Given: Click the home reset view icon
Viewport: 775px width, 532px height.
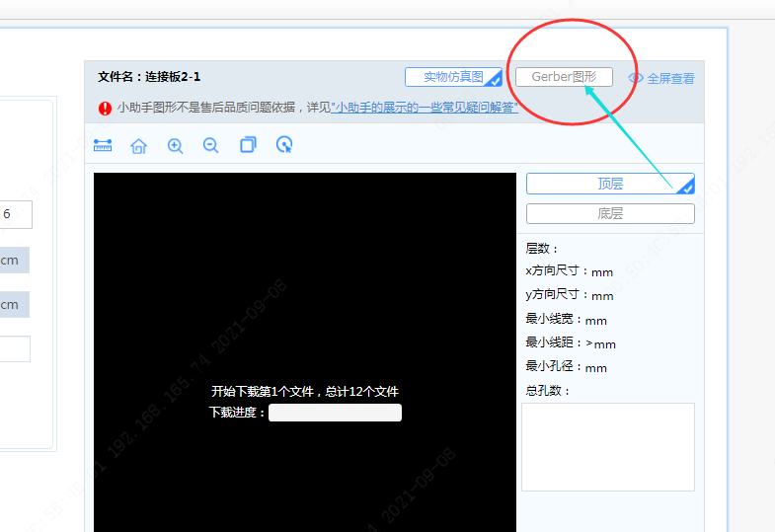Looking at the screenshot, I should (138, 145).
